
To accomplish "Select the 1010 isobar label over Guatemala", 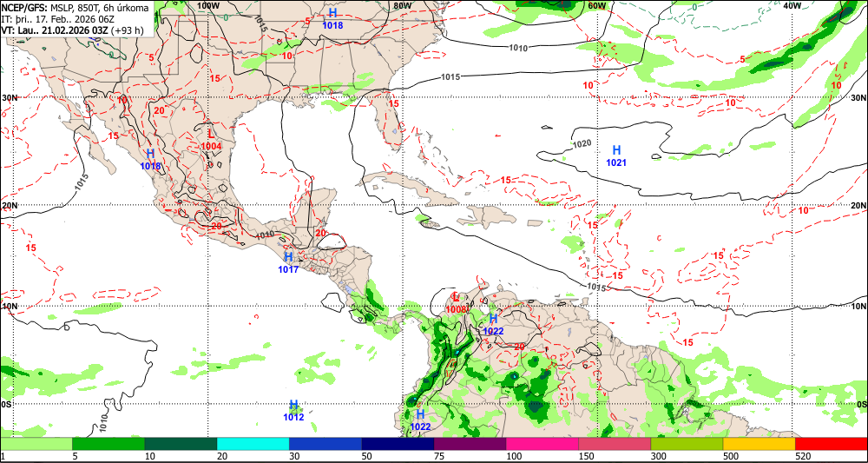I will click(x=265, y=235).
